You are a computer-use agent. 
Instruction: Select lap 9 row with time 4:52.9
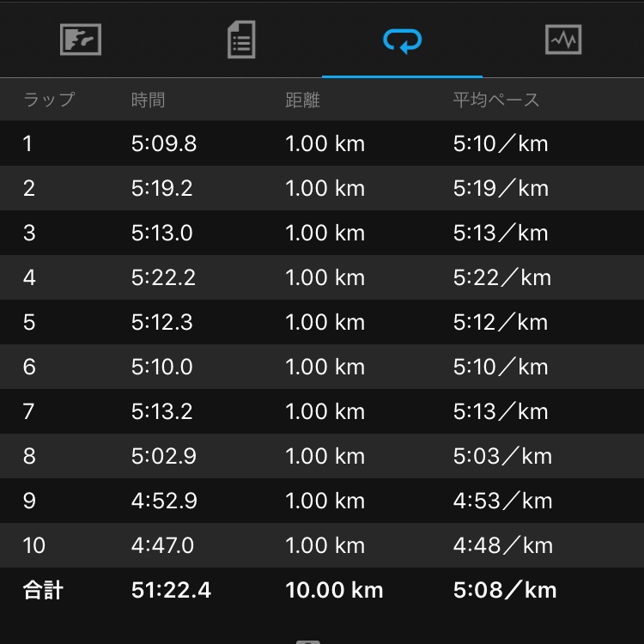[x=322, y=501]
